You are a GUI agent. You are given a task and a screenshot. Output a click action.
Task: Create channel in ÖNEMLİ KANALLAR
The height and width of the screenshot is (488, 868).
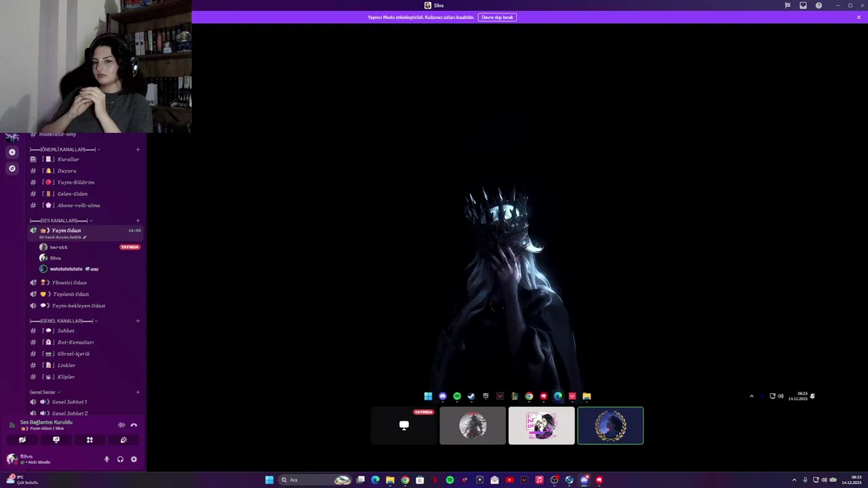(138, 149)
